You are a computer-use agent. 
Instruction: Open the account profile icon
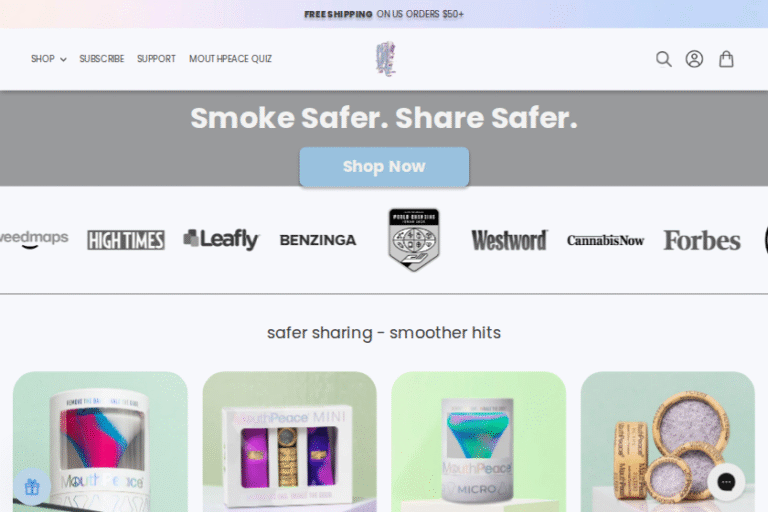coord(694,59)
